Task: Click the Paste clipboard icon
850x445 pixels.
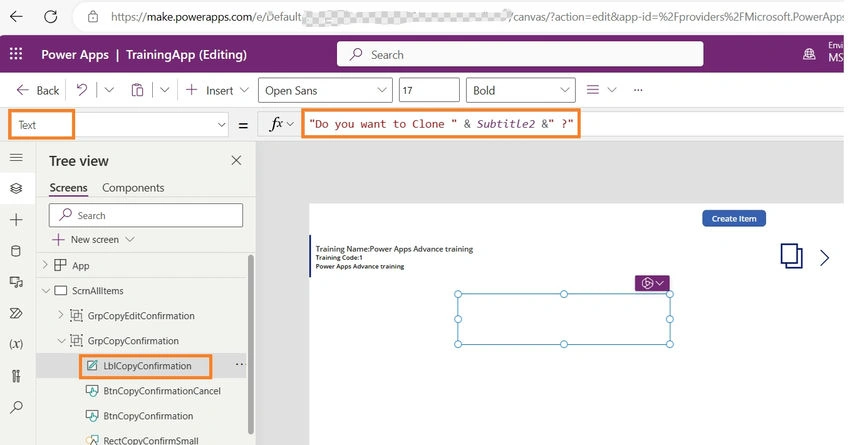Action: pyautogui.click(x=137, y=90)
